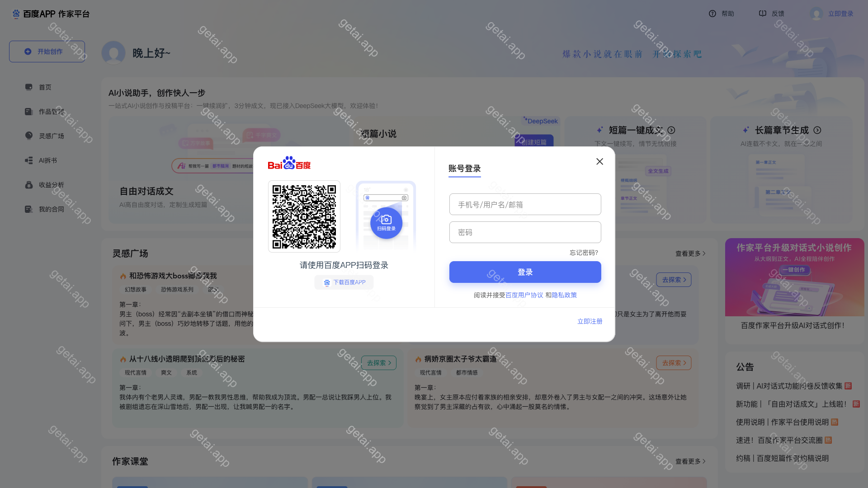Select the 都市情感 tag

467,373
